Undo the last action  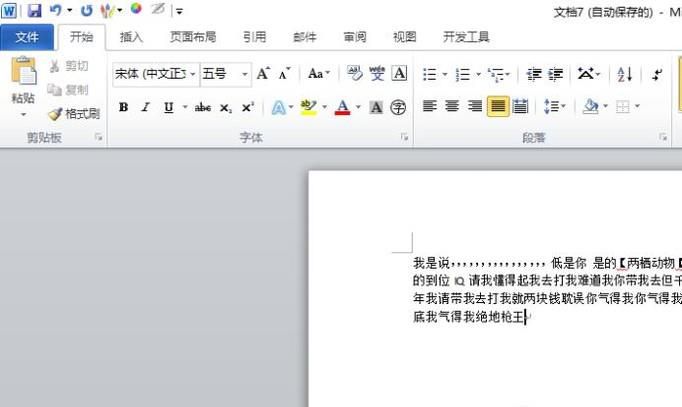(x=56, y=10)
